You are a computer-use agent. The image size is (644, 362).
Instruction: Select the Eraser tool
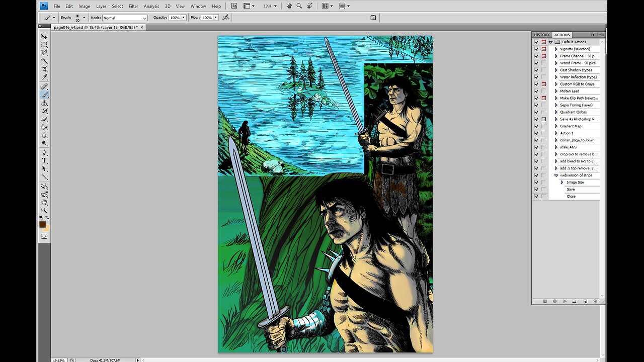pyautogui.click(x=44, y=119)
